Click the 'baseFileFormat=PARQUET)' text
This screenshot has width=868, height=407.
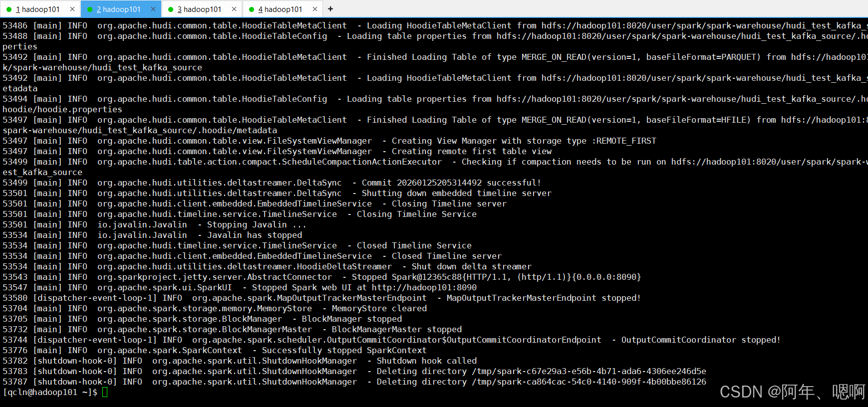tap(704, 57)
